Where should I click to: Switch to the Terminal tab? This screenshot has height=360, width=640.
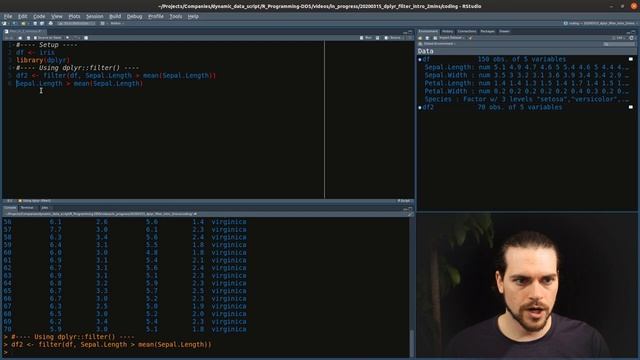(27, 208)
